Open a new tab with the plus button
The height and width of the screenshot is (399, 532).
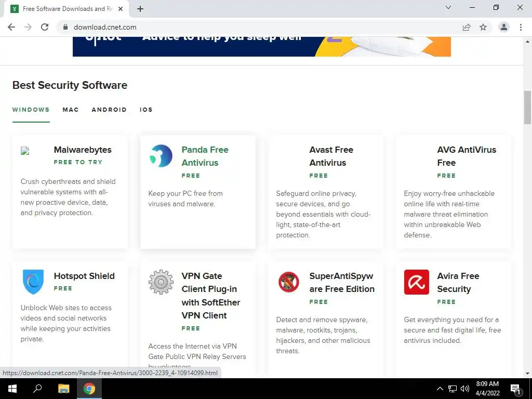[x=140, y=9]
